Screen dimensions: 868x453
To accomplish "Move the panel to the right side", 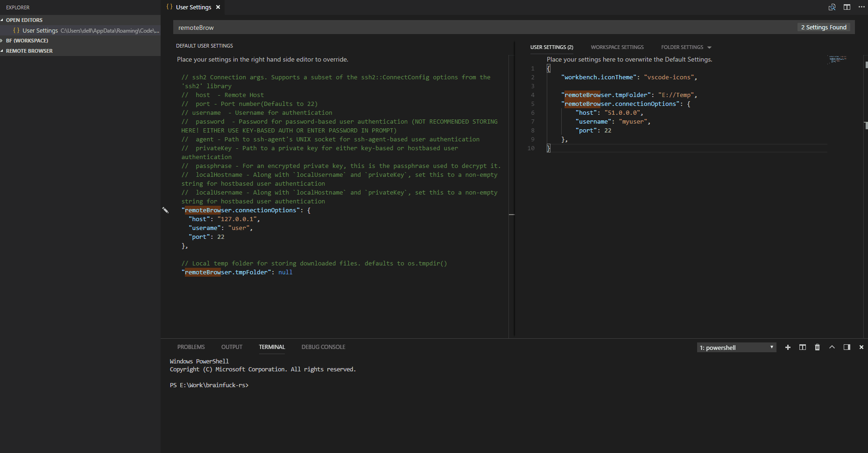I will tap(847, 347).
